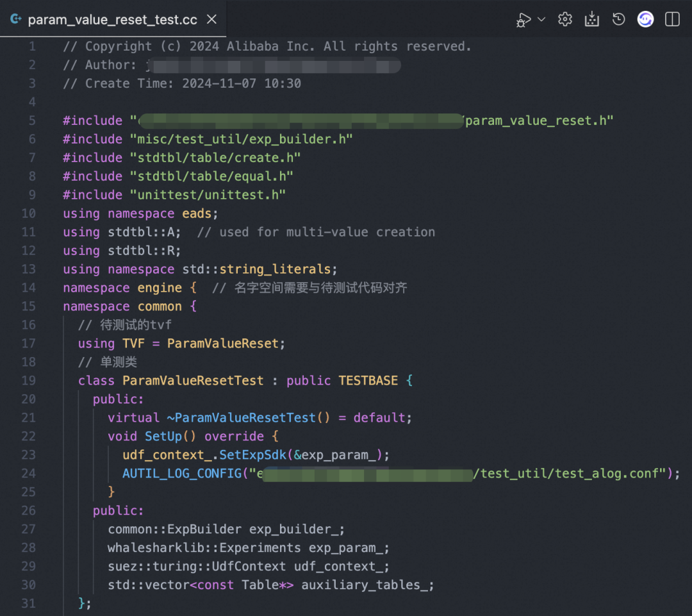Click the word "eads" on line 10
This screenshot has height=616, width=692.
[197, 213]
